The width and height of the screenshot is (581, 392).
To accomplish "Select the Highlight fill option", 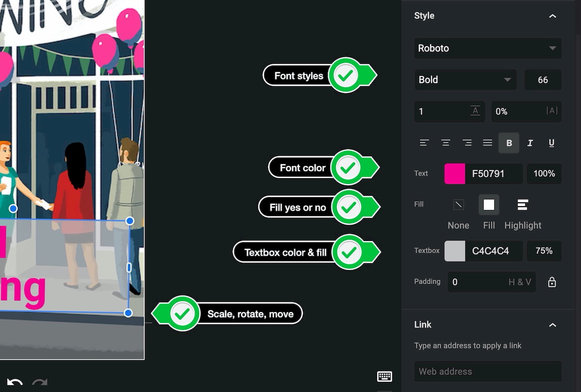I will point(522,205).
